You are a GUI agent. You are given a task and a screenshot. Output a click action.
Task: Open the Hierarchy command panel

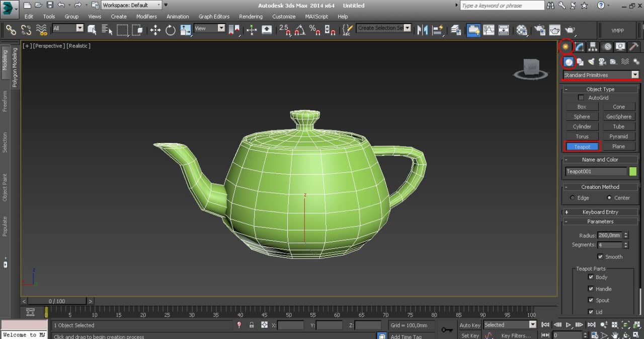click(x=593, y=46)
